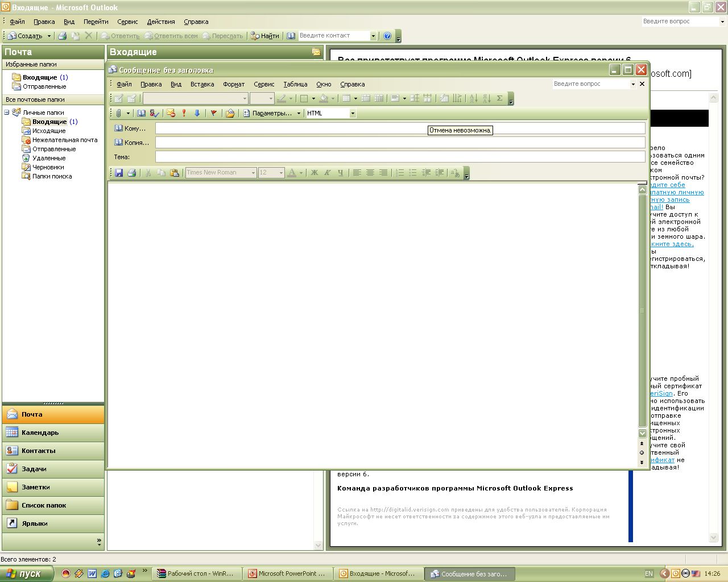Check names icon in message toolbar
Viewport: 728px width, 582px height.
pyautogui.click(x=154, y=113)
